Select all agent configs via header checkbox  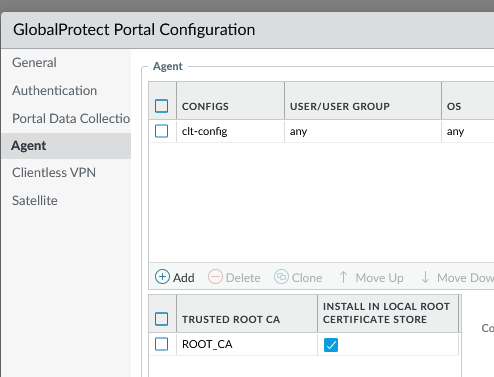tap(162, 106)
